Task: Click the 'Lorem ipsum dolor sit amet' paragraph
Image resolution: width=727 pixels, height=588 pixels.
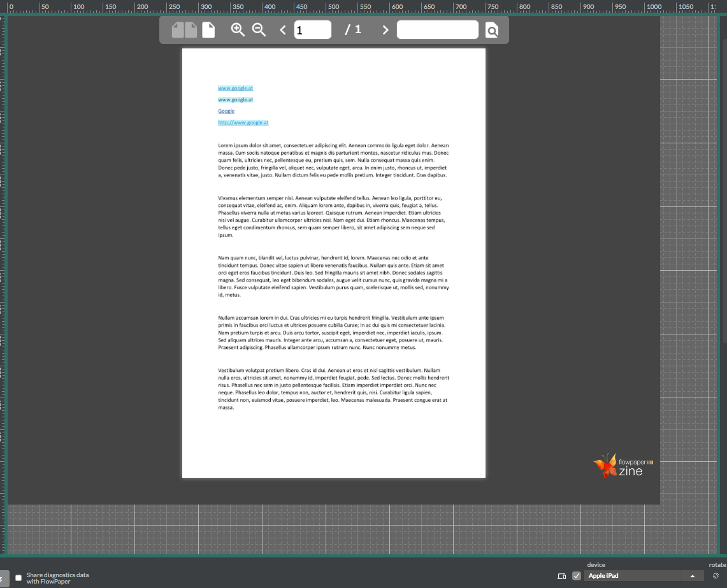Action: [x=333, y=161]
